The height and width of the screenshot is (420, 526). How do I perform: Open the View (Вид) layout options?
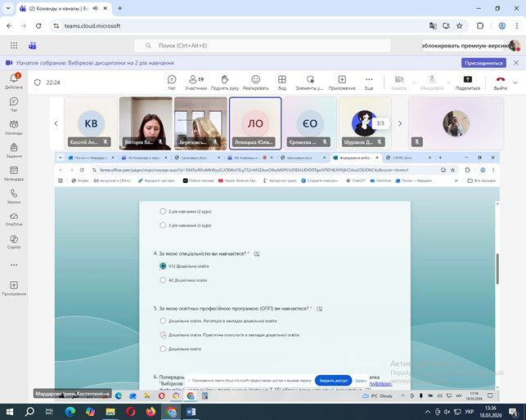click(281, 82)
